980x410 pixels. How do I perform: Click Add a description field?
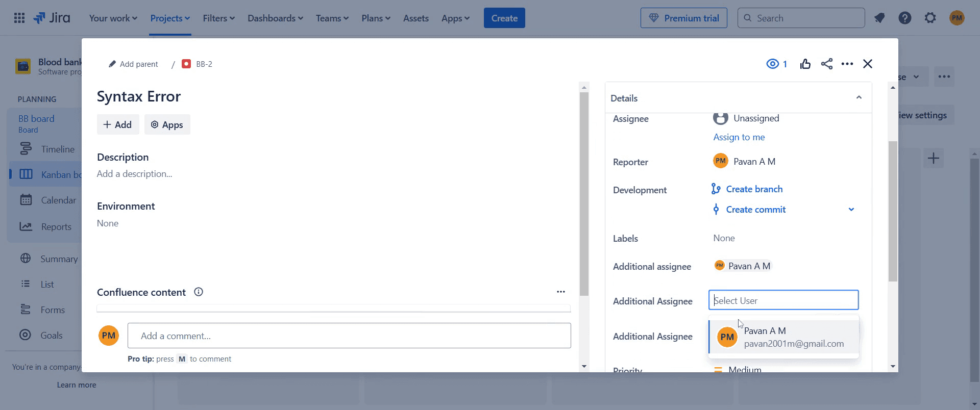coord(135,174)
